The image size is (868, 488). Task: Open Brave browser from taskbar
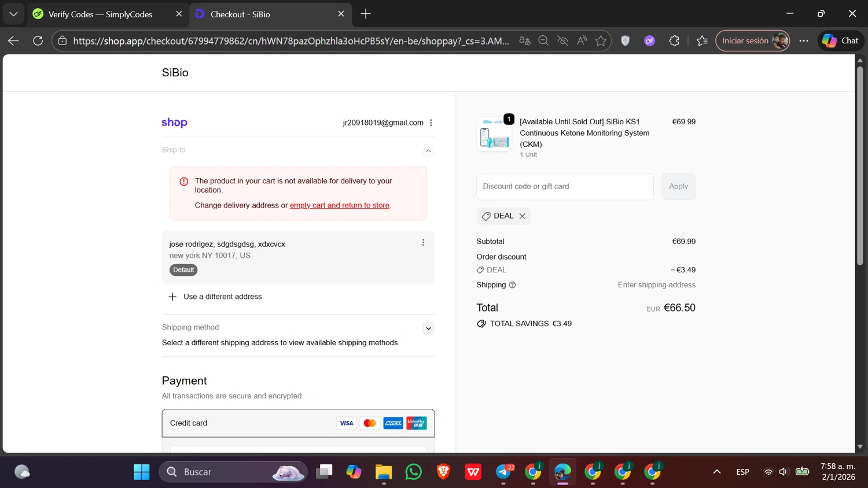tap(444, 472)
